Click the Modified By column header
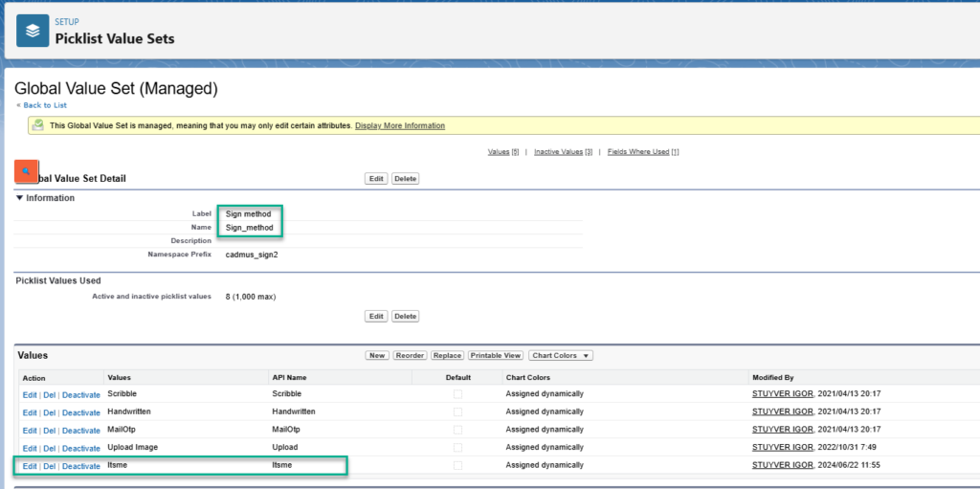Image resolution: width=980 pixels, height=489 pixels. coord(772,378)
